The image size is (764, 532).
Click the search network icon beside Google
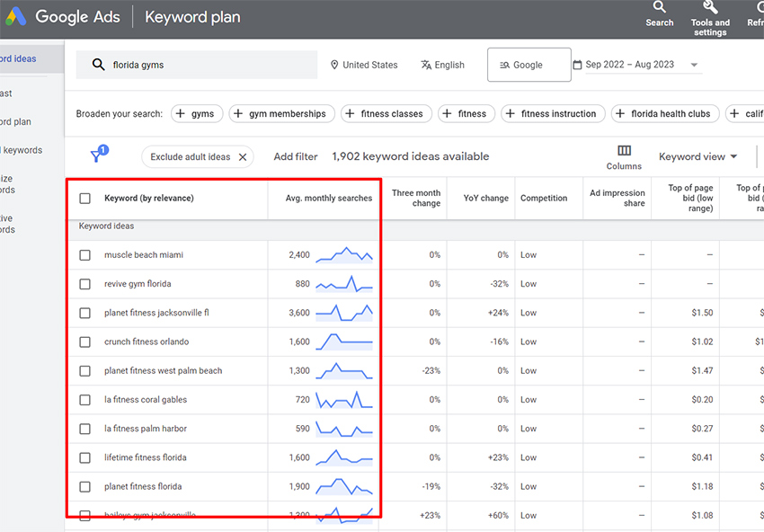pyautogui.click(x=505, y=65)
